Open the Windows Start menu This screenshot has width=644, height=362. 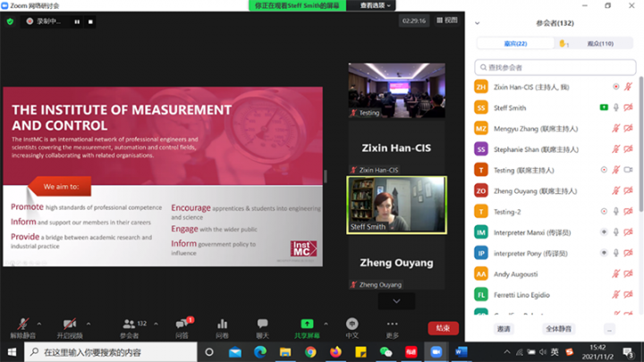tap(12, 352)
